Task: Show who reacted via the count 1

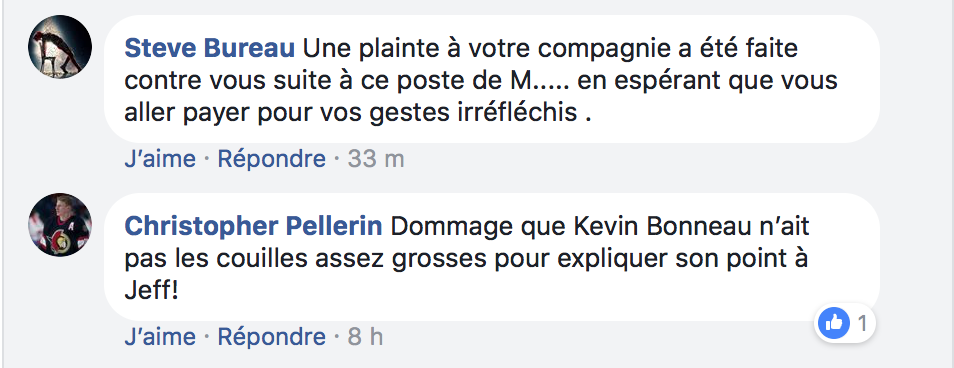Action: pos(862,324)
